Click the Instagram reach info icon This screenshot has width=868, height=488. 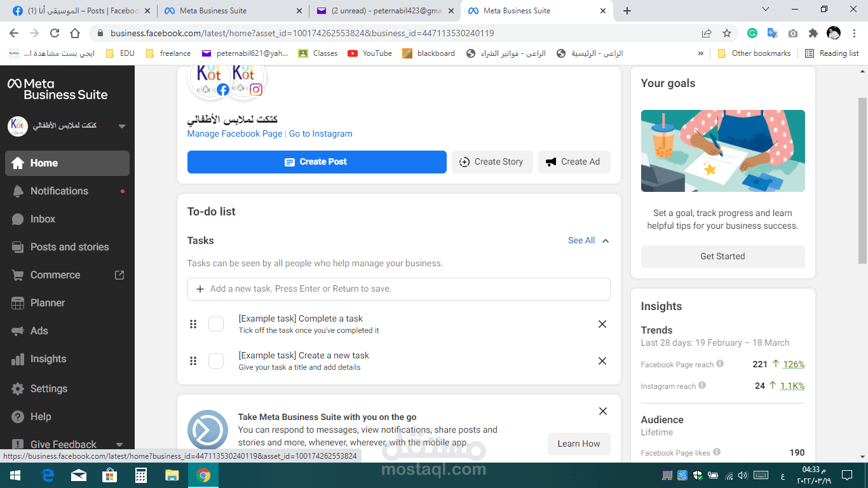[702, 385]
